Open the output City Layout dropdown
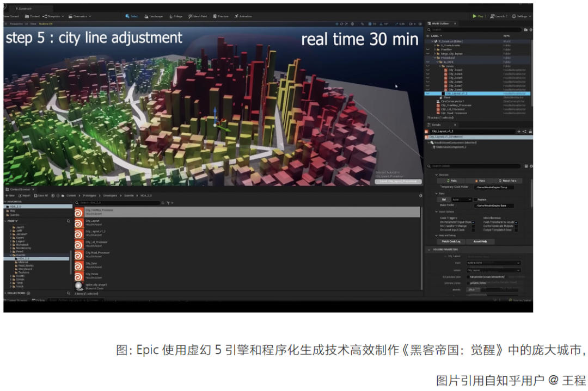 pos(493,270)
